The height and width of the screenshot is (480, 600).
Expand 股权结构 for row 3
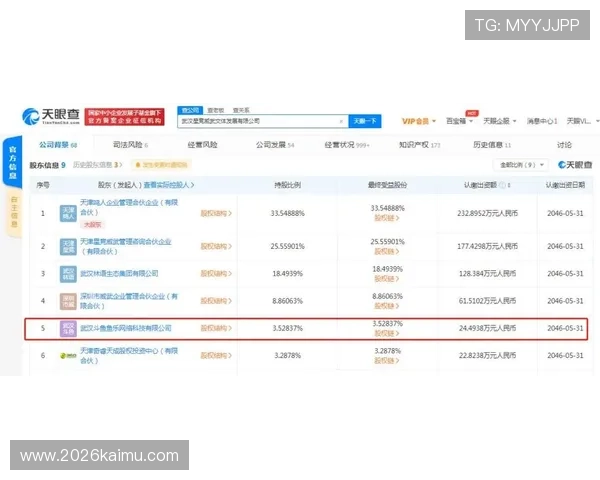(216, 274)
